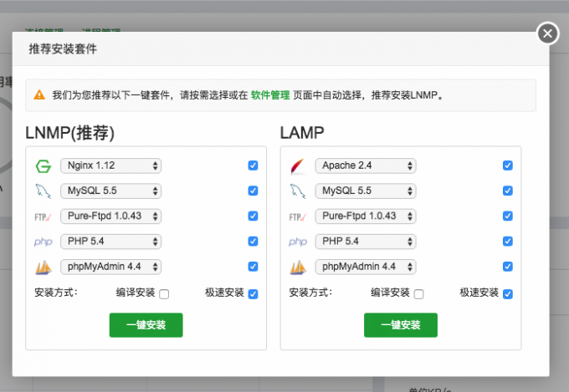Toggle 极速安装 checkbox in LNMP
This screenshot has height=392, width=569.
[x=253, y=293]
